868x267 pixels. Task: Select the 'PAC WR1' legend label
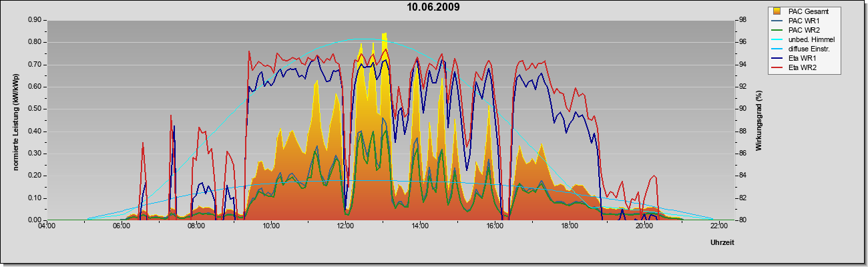803,21
